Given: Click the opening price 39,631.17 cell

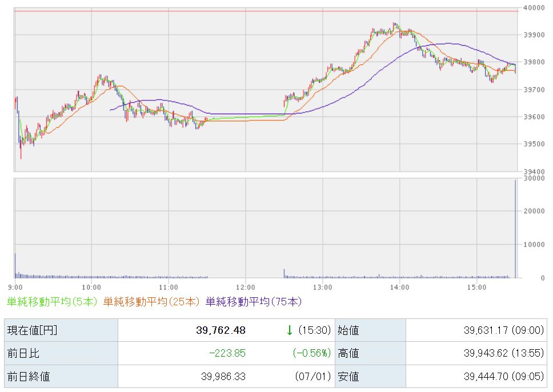Looking at the screenshot, I should pos(476,330).
